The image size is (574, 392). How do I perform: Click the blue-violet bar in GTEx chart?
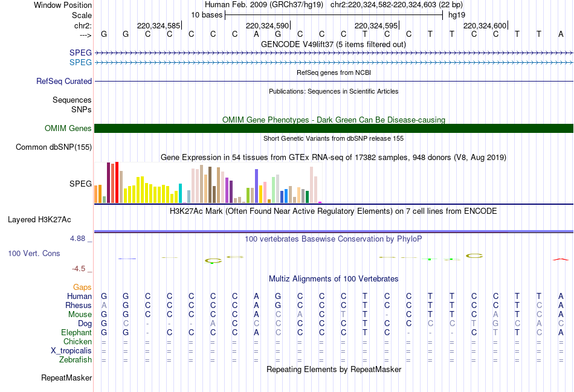click(257, 186)
